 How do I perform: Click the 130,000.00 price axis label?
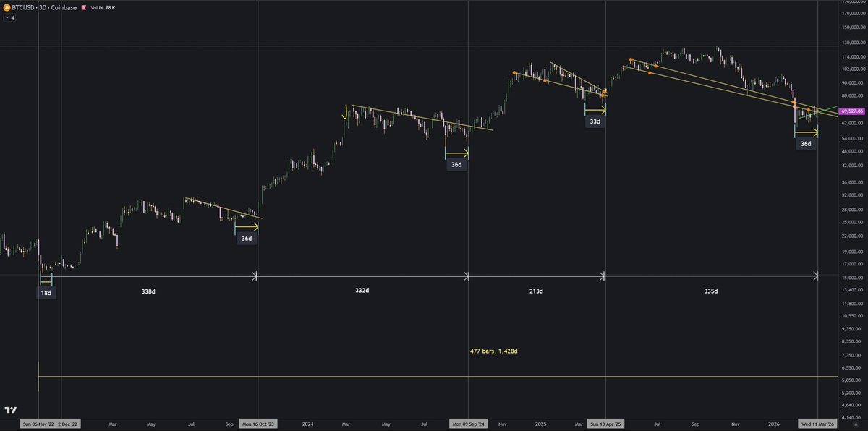tap(854, 42)
